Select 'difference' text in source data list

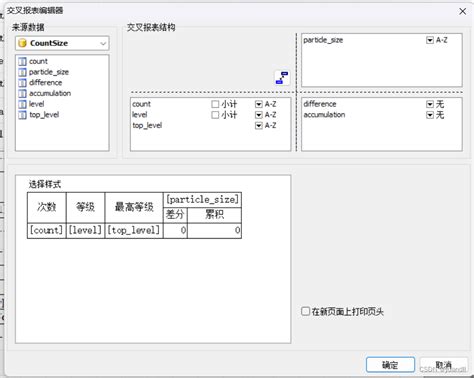[45, 83]
